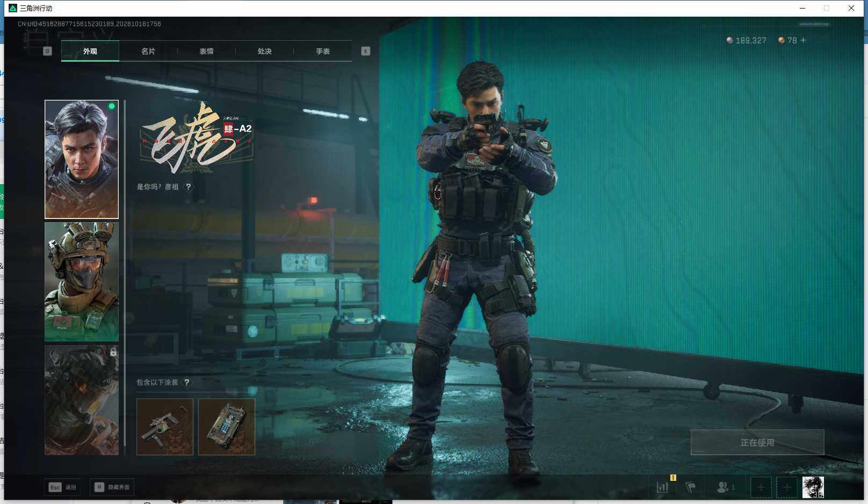Show help for 包含以下涂装
868x504 pixels.
tap(187, 383)
